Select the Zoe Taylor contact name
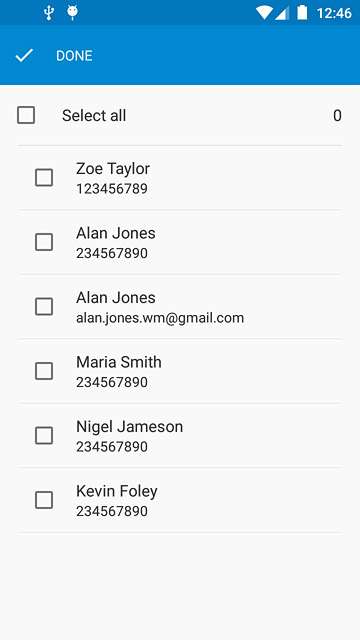The width and height of the screenshot is (360, 640). 113,169
